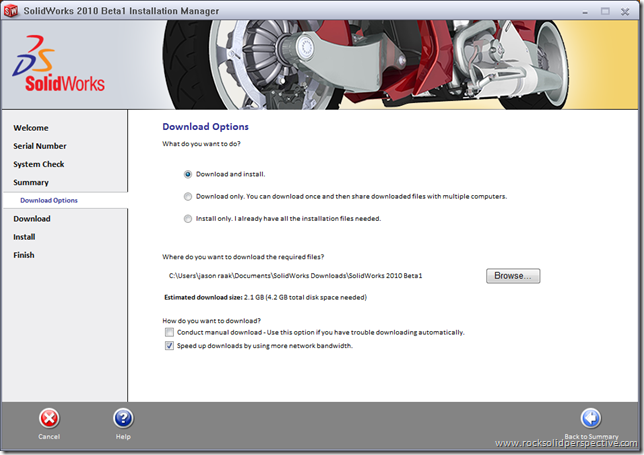Click the SolidWorks title bar app icon
The width and height of the screenshot is (644, 455).
point(11,11)
